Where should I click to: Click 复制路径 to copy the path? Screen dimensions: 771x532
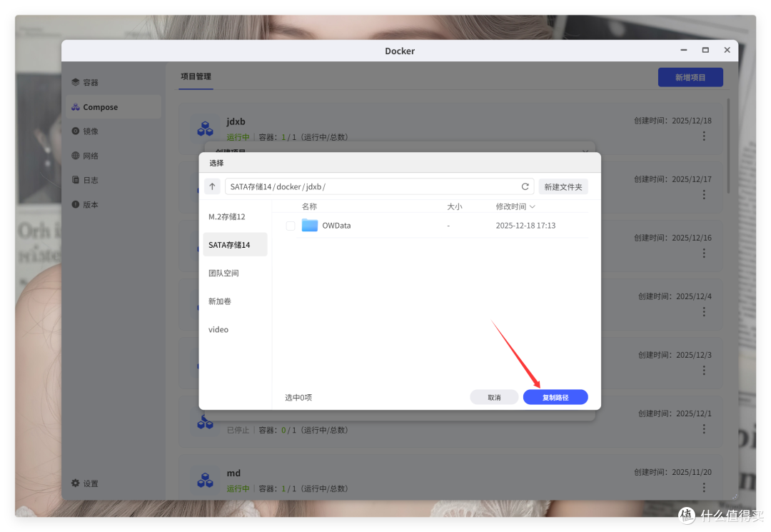pos(555,397)
